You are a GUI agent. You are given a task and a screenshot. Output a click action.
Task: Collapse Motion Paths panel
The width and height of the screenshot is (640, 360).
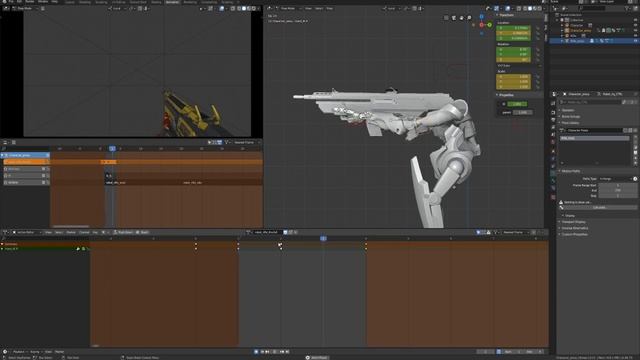[570, 171]
